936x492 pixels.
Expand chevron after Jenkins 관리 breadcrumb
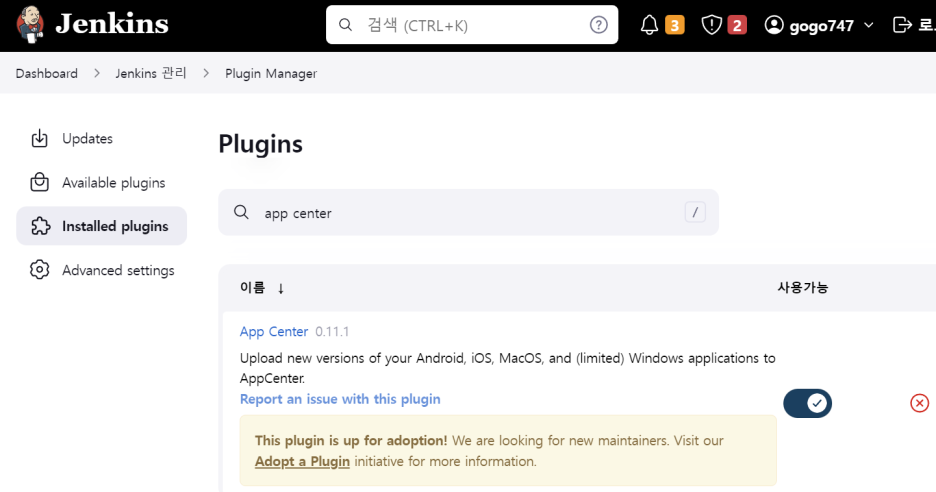tap(206, 73)
